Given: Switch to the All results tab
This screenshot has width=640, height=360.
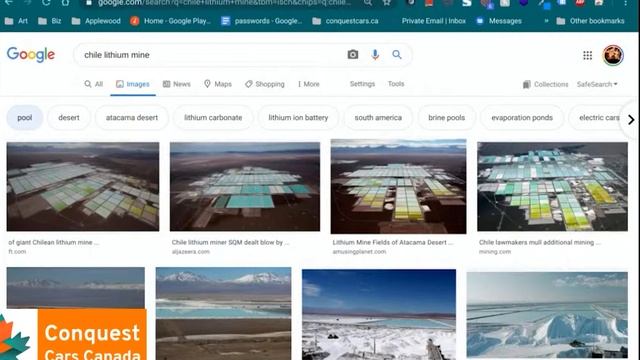Looking at the screenshot, I should click(x=93, y=84).
